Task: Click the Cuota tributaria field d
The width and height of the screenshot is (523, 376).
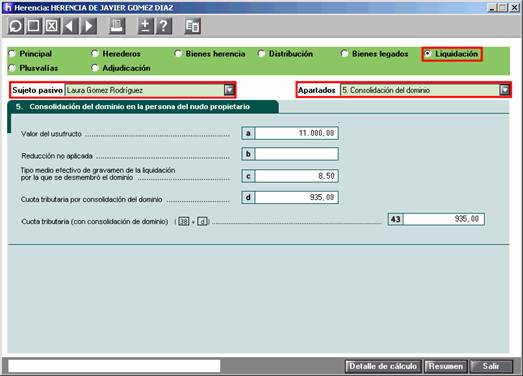Action: 297,197
